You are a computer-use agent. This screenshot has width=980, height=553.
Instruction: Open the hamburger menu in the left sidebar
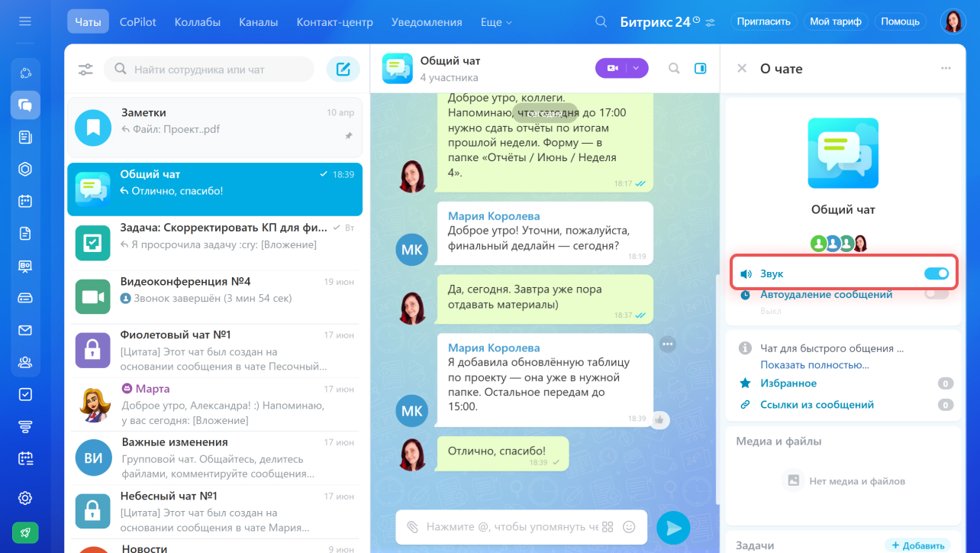[x=25, y=21]
